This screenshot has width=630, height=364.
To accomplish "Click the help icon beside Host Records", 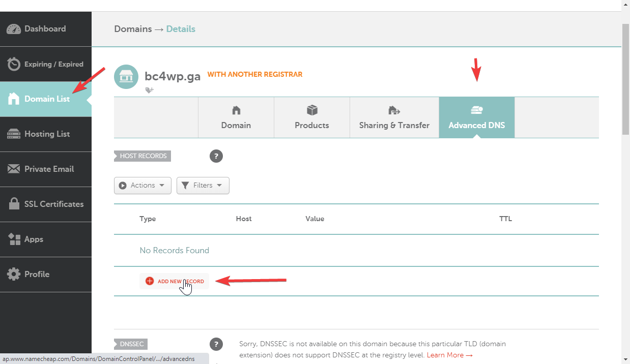I will (216, 156).
